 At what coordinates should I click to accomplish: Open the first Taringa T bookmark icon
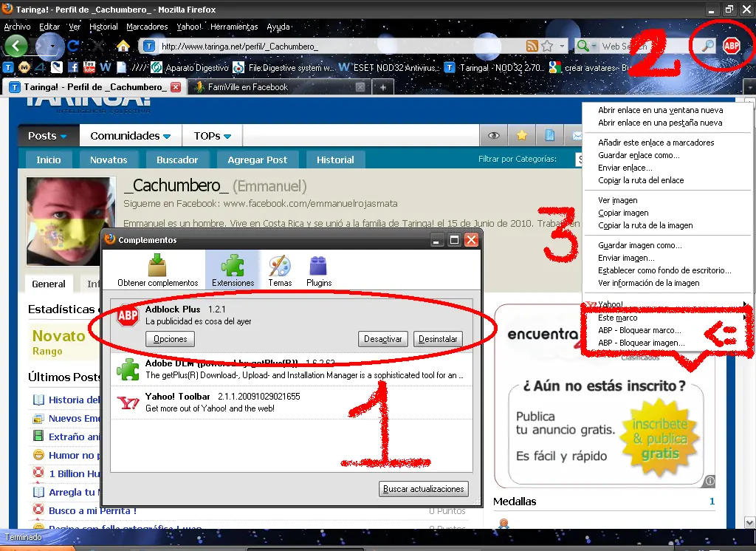pyautogui.click(x=8, y=67)
